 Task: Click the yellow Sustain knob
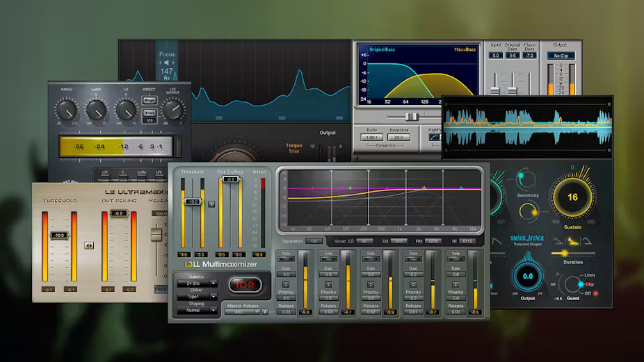pos(572,197)
